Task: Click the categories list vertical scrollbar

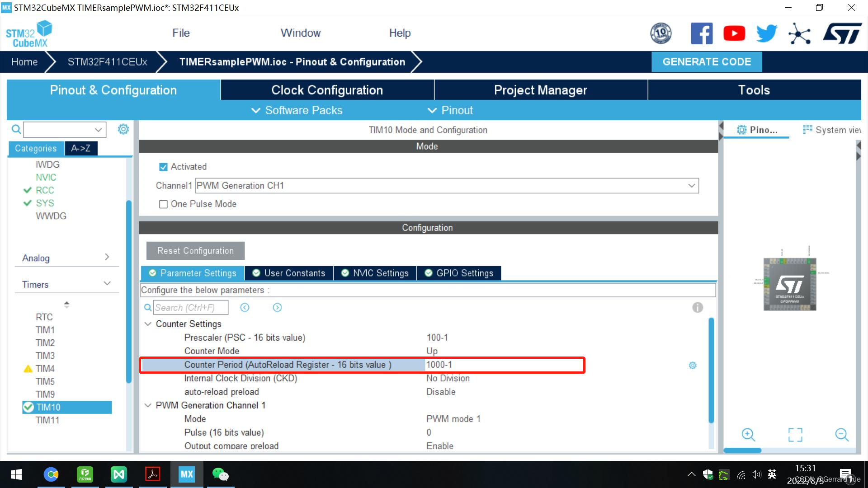Action: pyautogui.click(x=128, y=291)
